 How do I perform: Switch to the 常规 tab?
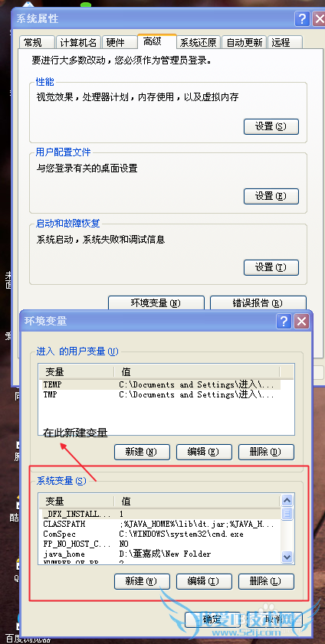coord(36,42)
